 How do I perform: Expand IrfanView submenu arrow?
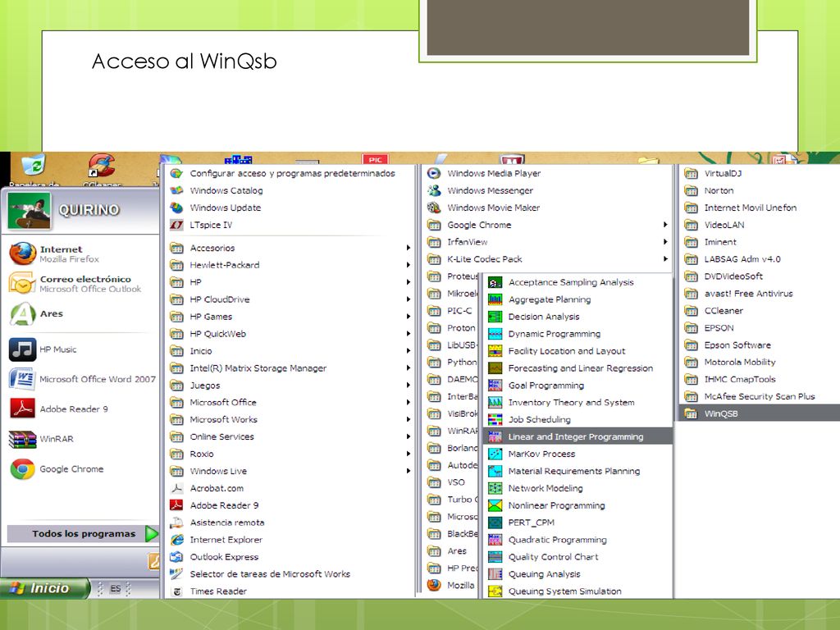tap(664, 242)
